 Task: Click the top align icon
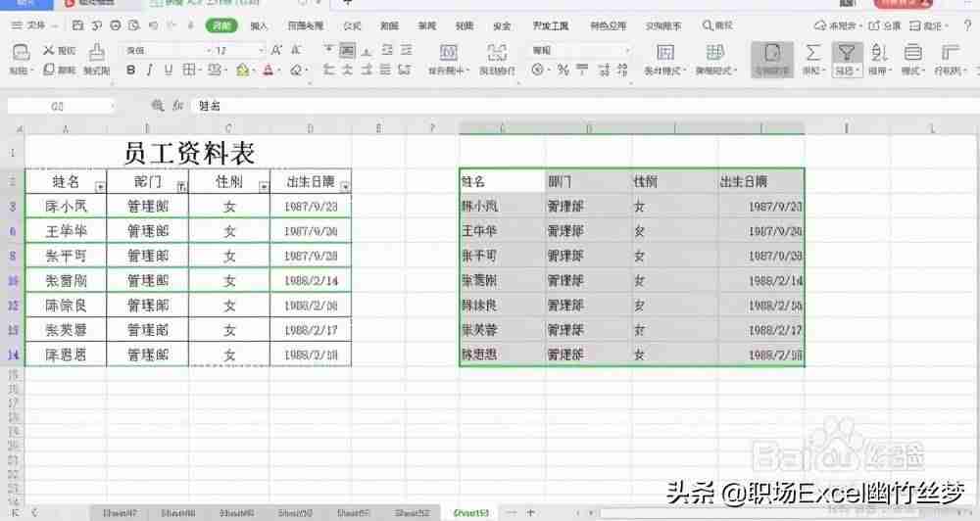point(328,50)
